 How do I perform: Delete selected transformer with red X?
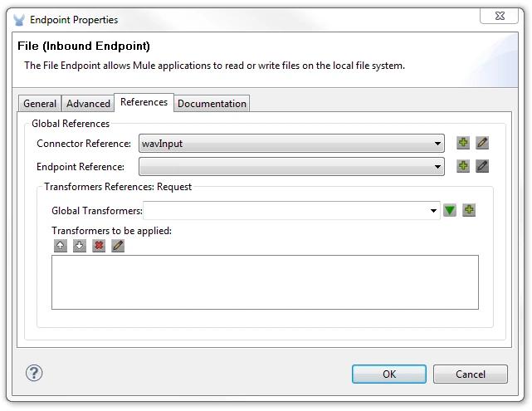coord(99,246)
